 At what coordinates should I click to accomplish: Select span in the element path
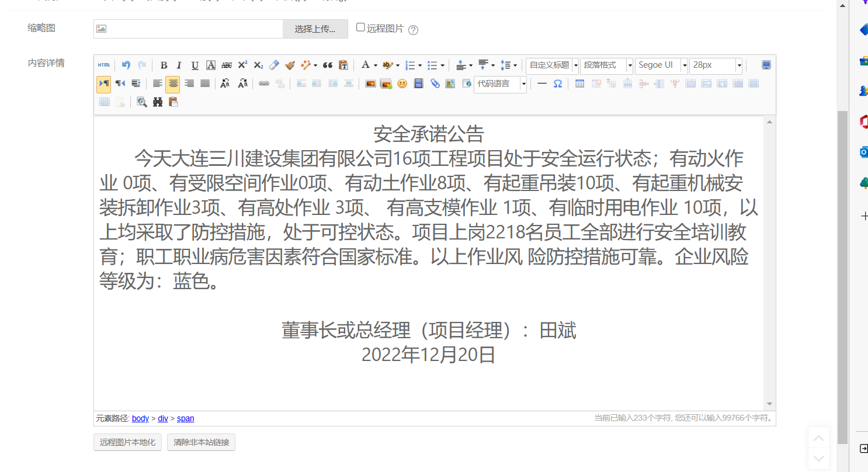click(x=186, y=418)
